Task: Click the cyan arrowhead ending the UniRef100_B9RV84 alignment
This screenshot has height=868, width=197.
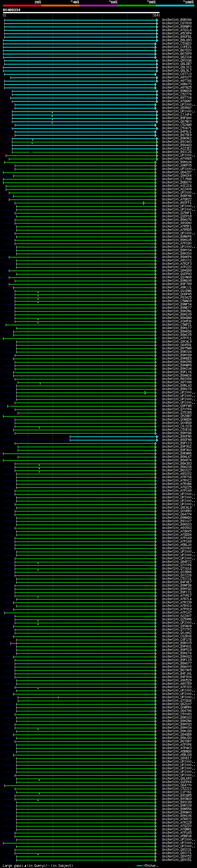Action: tap(157, 20)
